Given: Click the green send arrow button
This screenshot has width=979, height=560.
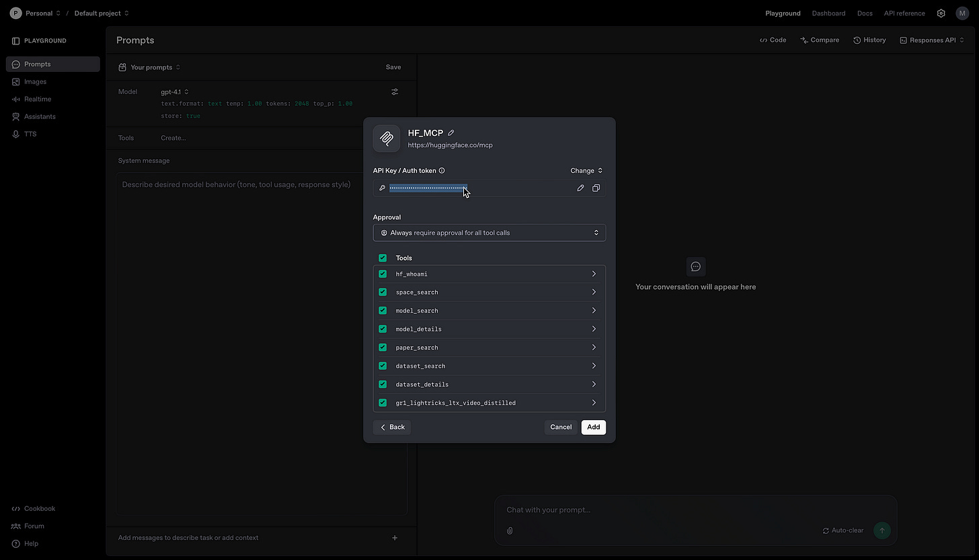Looking at the screenshot, I should pos(882,530).
